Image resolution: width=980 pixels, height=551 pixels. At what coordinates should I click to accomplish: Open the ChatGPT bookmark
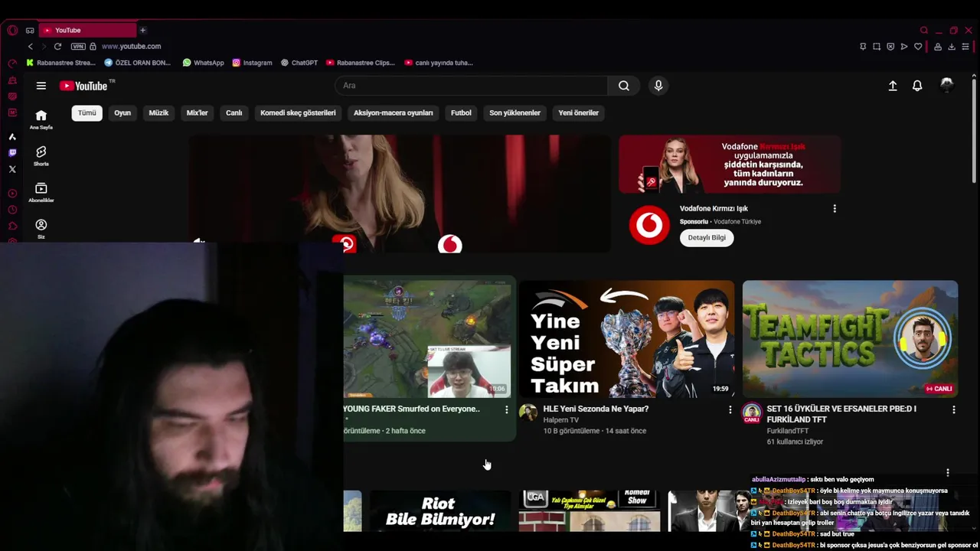(x=299, y=63)
